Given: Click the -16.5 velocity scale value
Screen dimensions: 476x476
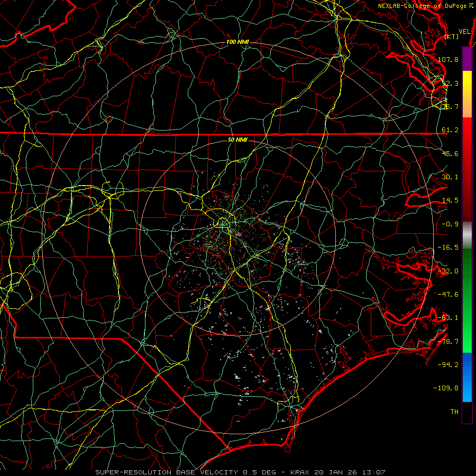Looking at the screenshot, I should [448, 248].
